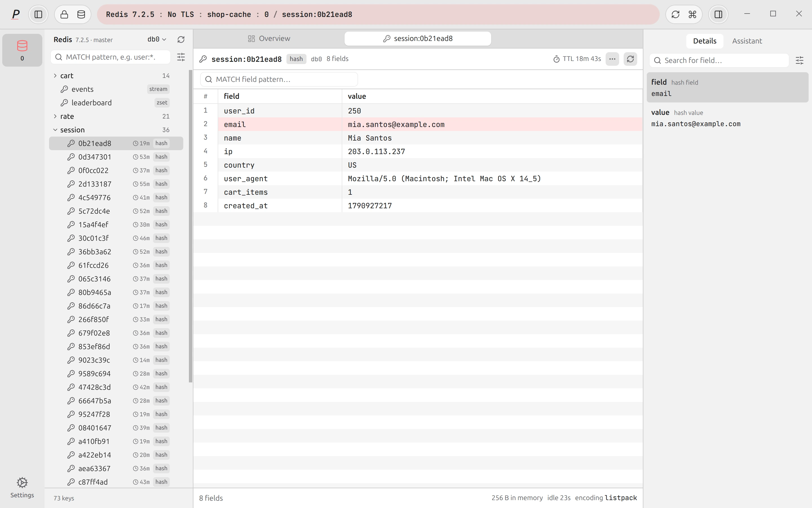The image size is (812, 508).
Task: Click hash badge of 47428c3d
Action: [x=161, y=387]
